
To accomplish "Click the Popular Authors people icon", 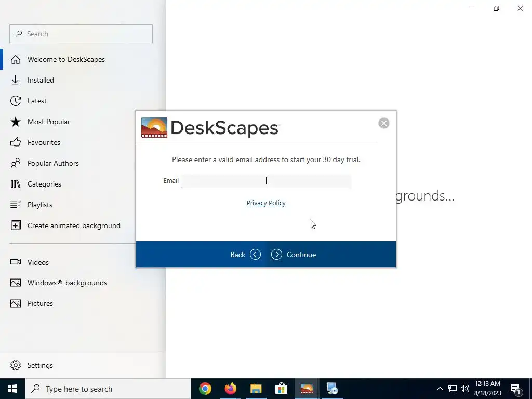I will 16,163.
